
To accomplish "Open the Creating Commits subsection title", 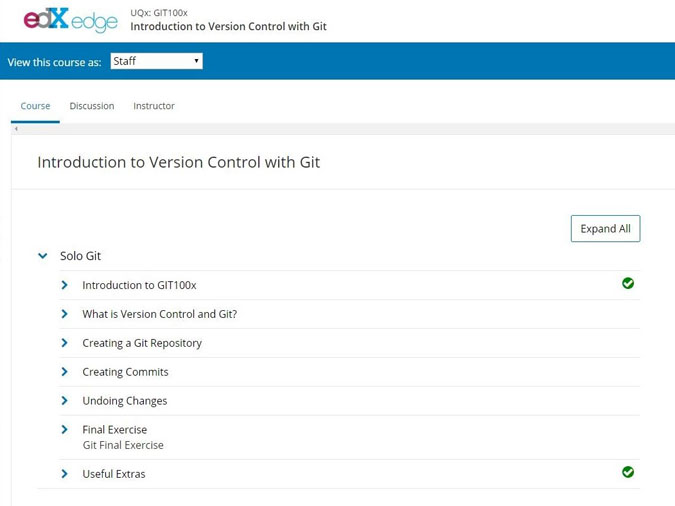I will tap(125, 372).
